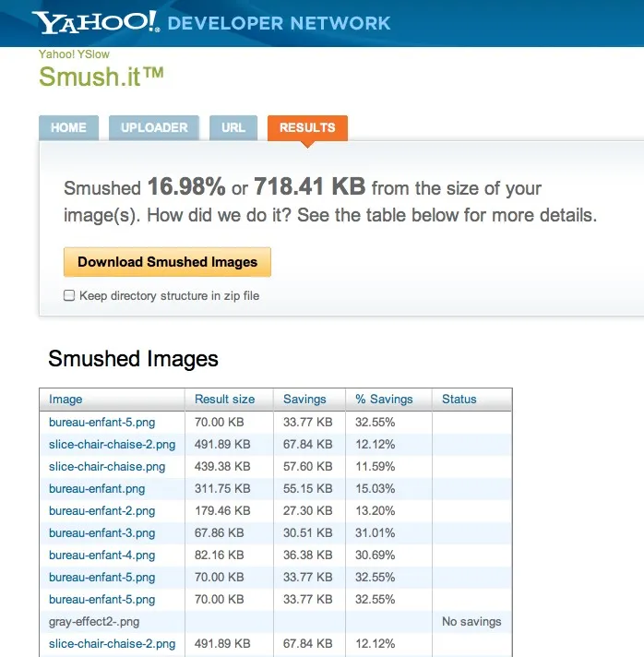Click the Yahoo! logo in the header
Viewport: 644px width, 657px height.
(x=96, y=22)
